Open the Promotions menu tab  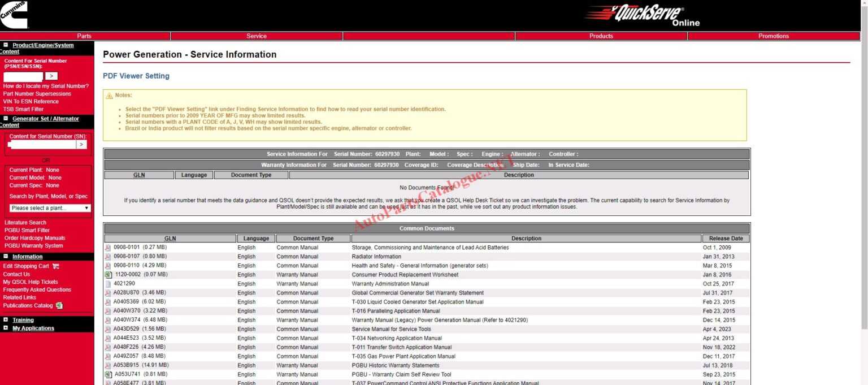(773, 36)
